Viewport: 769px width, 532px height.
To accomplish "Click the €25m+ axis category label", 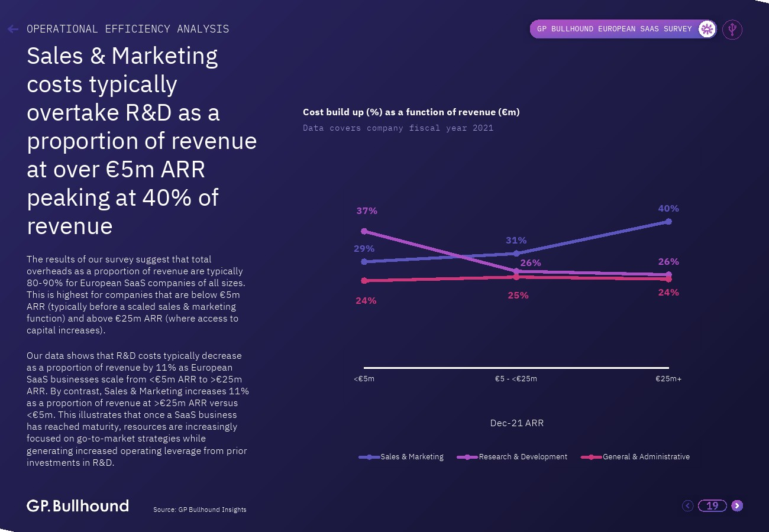I will tap(668, 379).
